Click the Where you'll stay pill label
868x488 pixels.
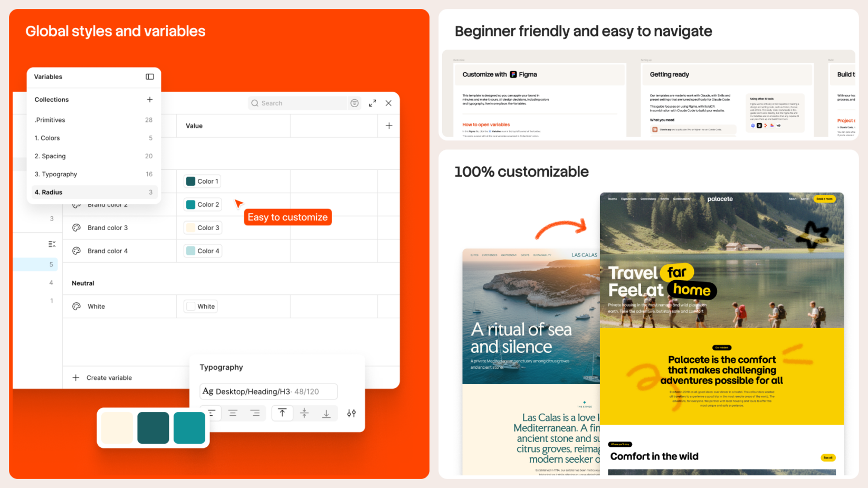[620, 444]
